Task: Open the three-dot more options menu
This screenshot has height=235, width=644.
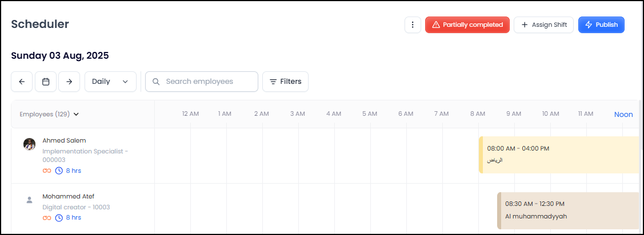Action: tap(413, 25)
